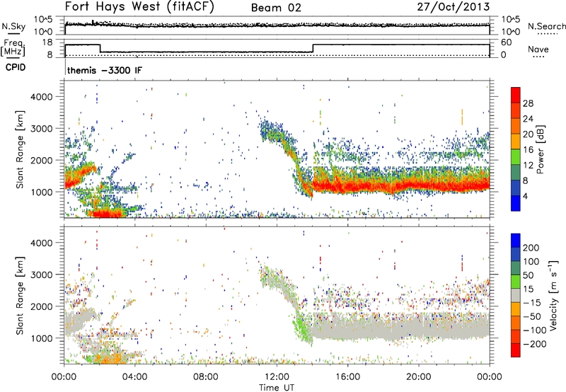Click the "Velocity [m s-1]" colorbar title
The height and width of the screenshot is (392, 566).
(553, 295)
